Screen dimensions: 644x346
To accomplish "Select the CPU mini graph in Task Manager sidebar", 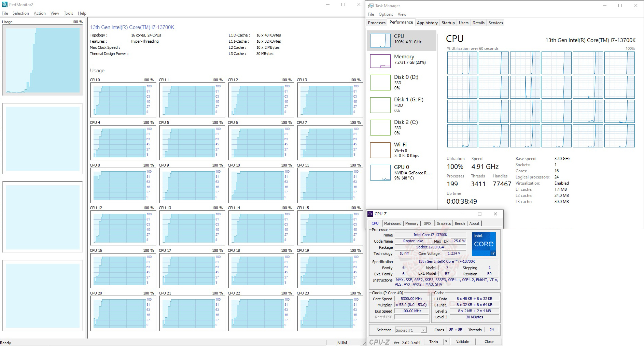I will pyautogui.click(x=380, y=41).
